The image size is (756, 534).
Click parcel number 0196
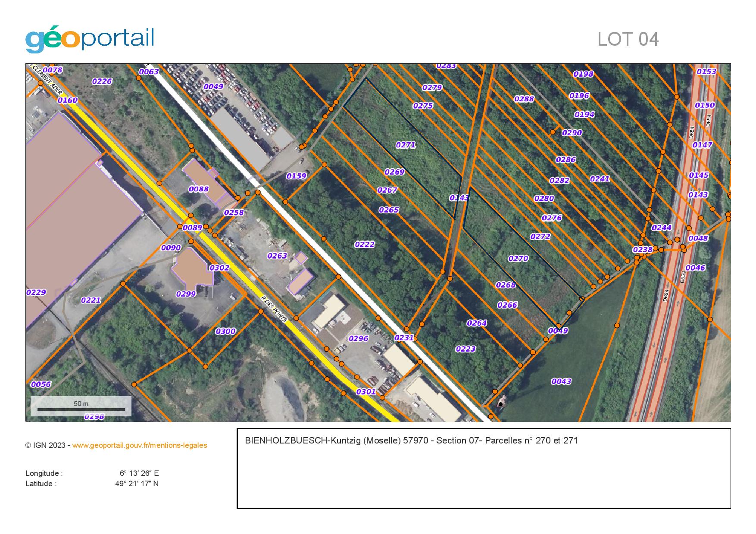[579, 95]
